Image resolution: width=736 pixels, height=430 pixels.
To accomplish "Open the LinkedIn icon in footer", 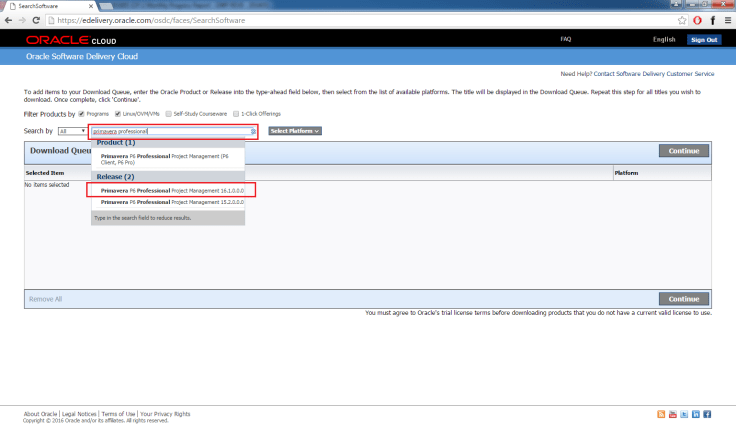I will click(x=696, y=414).
